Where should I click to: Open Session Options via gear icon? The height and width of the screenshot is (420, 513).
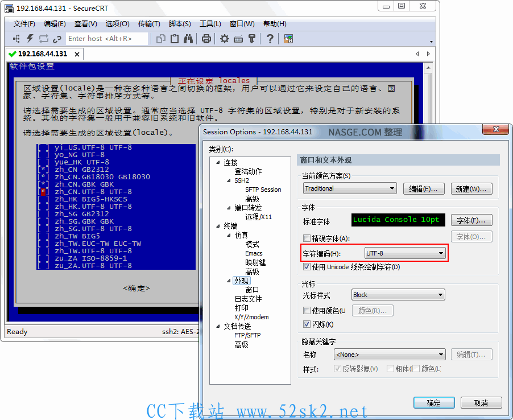click(225, 39)
